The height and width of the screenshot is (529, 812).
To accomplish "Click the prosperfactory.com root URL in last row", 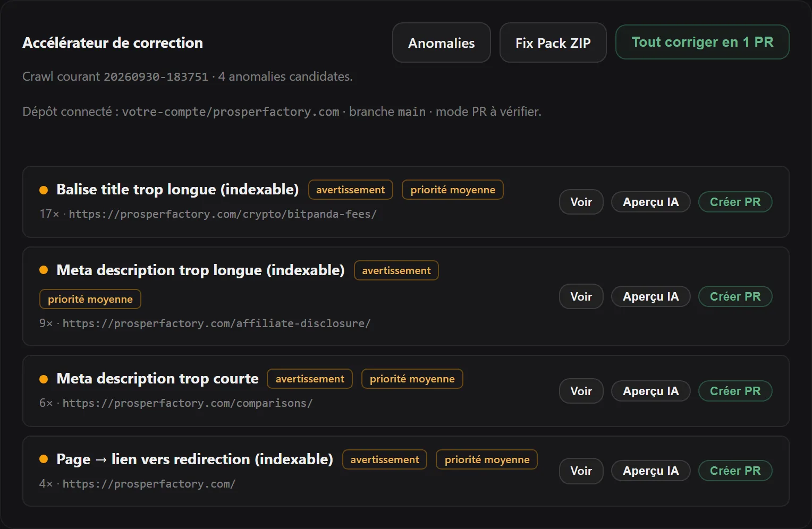I will [x=149, y=484].
